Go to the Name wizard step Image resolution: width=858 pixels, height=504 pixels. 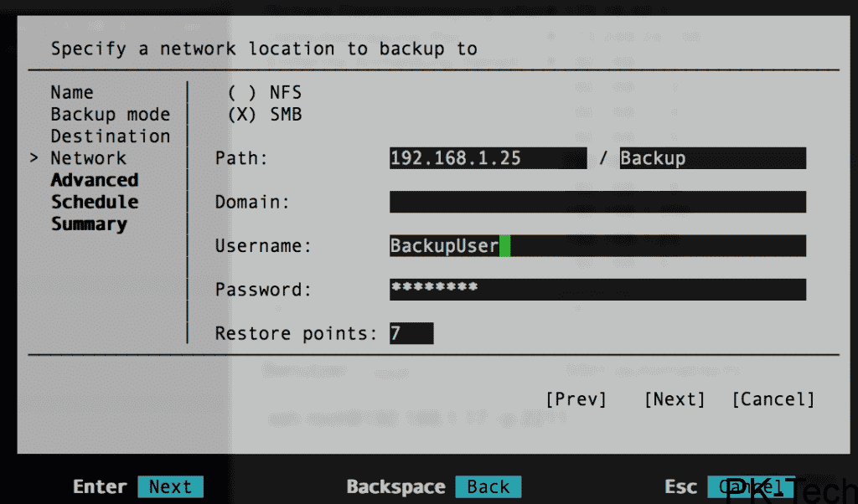(72, 93)
